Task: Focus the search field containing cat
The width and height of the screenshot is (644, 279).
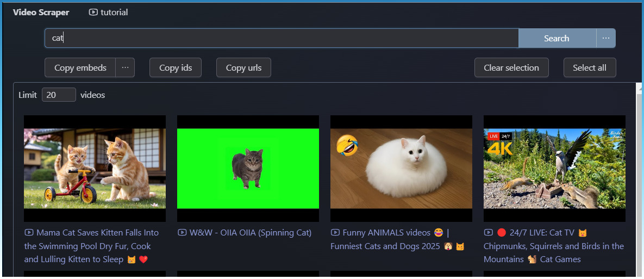Action: [282, 38]
